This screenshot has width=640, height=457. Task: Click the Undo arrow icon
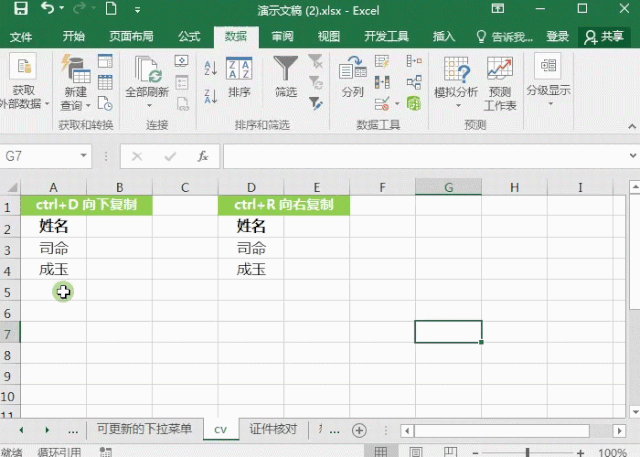coord(47,8)
